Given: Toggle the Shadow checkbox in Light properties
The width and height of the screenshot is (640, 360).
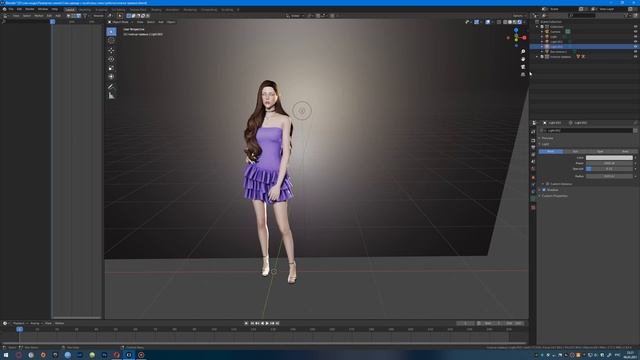Looking at the screenshot, I should pyautogui.click(x=544, y=190).
